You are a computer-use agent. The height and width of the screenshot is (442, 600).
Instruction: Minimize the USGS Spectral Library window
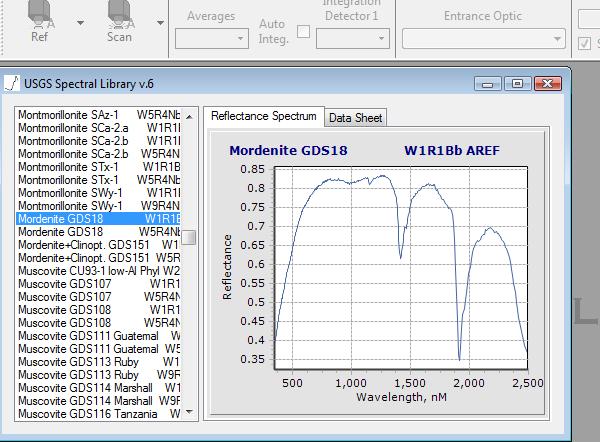tap(488, 83)
